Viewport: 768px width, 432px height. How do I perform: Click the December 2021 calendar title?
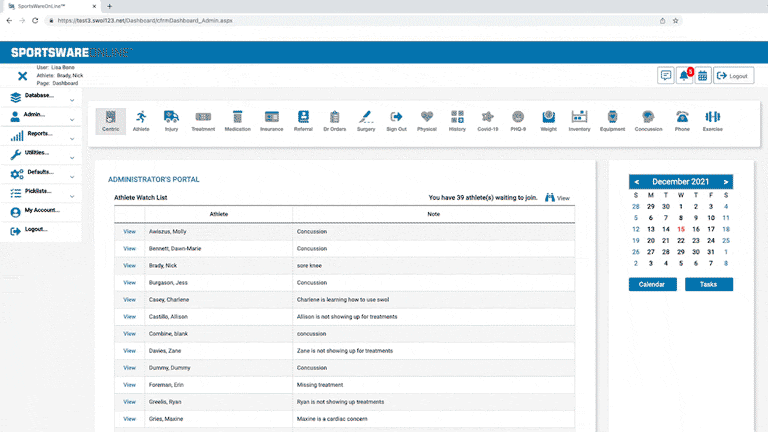[x=680, y=182]
